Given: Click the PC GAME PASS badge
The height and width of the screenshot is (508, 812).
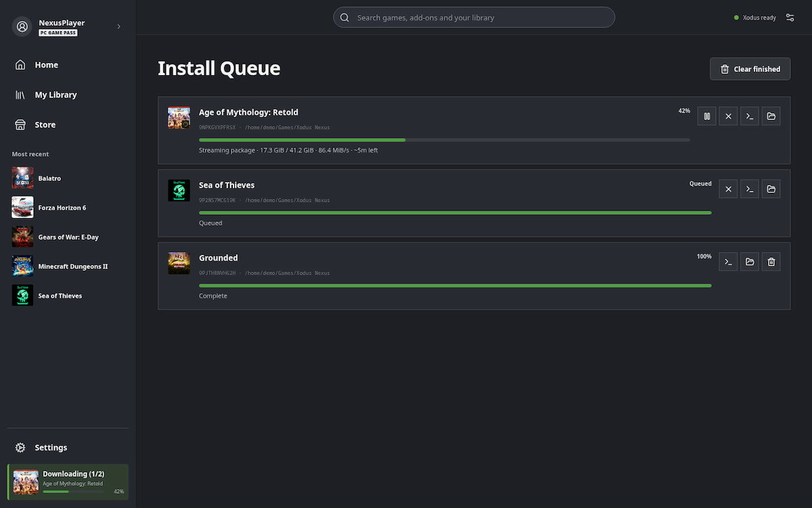Looking at the screenshot, I should click(58, 33).
